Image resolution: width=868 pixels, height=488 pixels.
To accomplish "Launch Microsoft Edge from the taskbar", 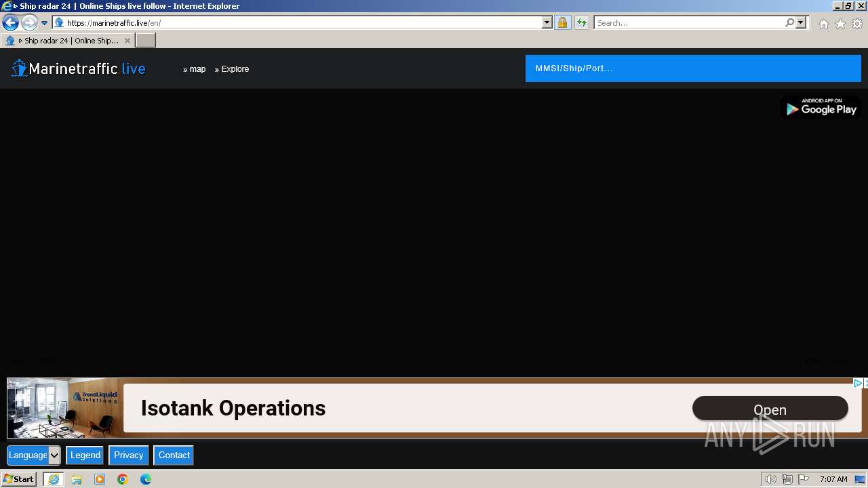I will [146, 479].
